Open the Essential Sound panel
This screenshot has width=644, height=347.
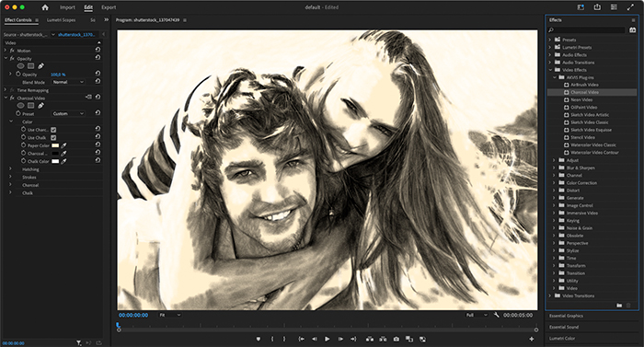(564, 327)
